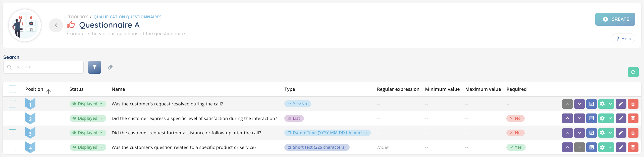Image resolution: width=644 pixels, height=157 pixels.
Task: Click into the Search input field
Action: pyautogui.click(x=48, y=67)
